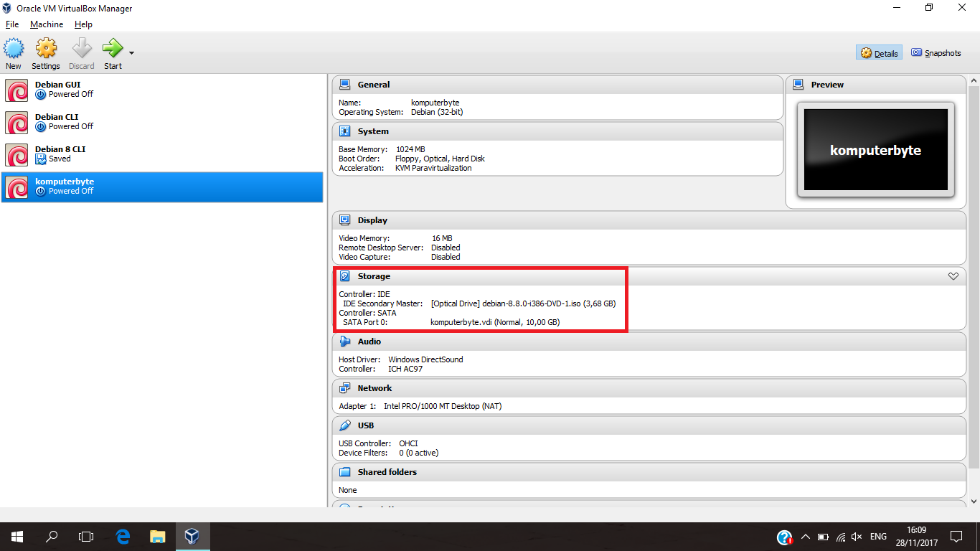The image size is (980, 551).
Task: Collapse the Storage section chevron
Action: pos(953,275)
